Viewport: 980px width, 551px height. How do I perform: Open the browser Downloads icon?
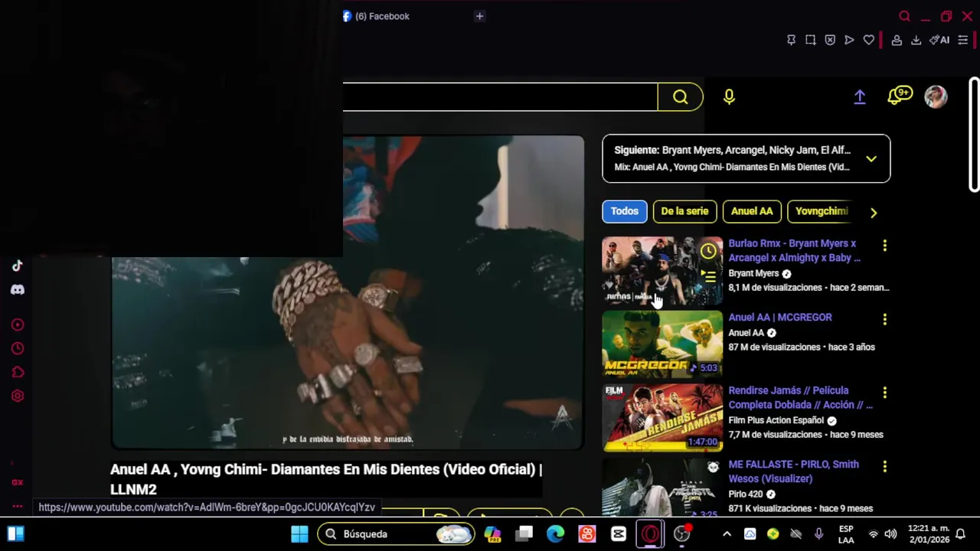coord(916,40)
